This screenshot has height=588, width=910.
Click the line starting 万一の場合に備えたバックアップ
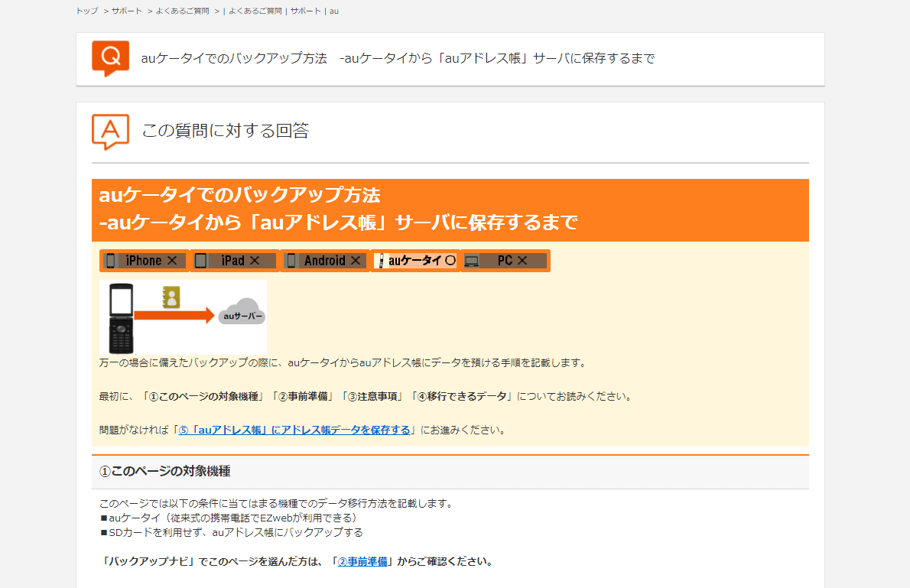(344, 362)
